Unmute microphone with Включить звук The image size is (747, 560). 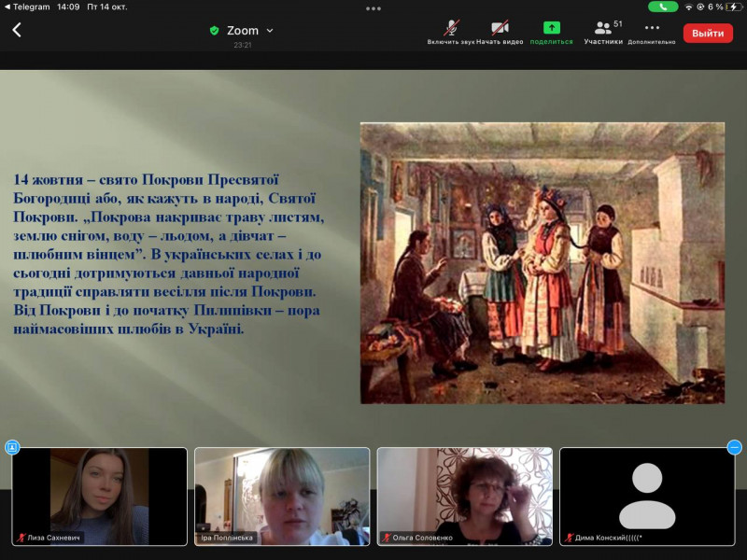coord(451,32)
